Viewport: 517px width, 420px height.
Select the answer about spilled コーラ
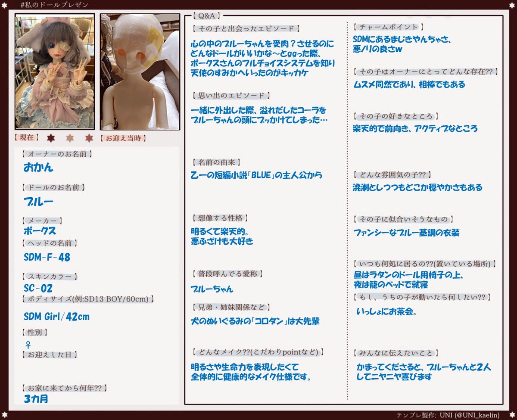pyautogui.click(x=259, y=115)
